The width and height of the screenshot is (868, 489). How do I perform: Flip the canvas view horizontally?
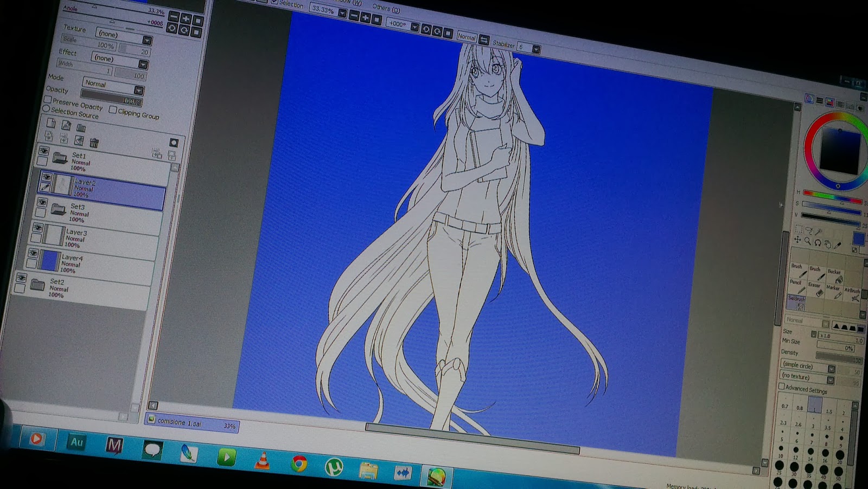[x=484, y=40]
